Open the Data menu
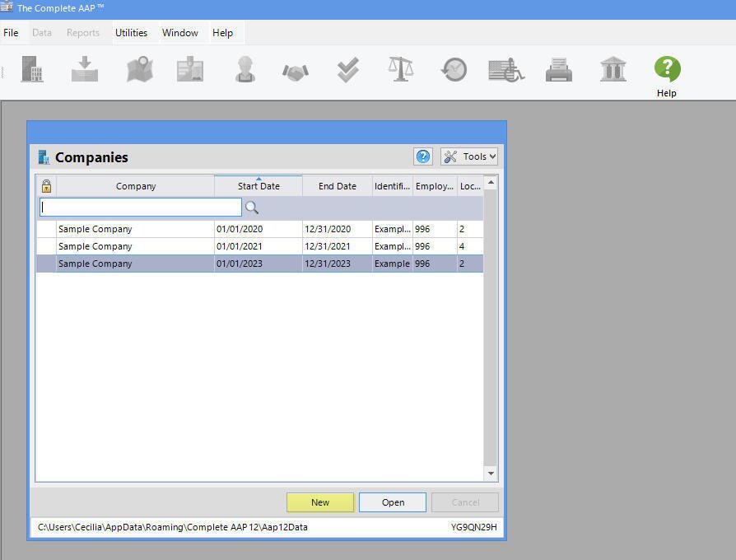 pos(42,33)
